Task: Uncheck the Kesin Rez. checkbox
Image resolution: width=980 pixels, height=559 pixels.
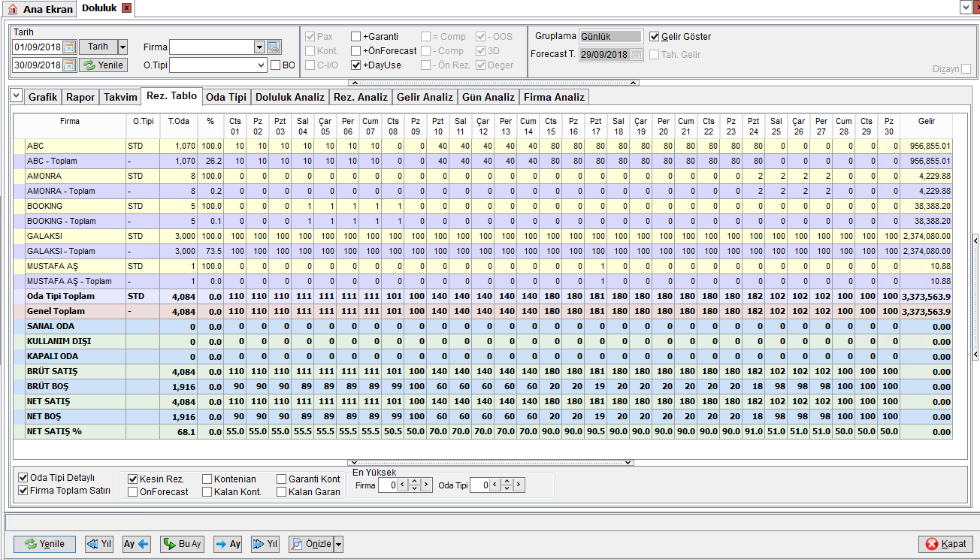Action: coord(132,479)
